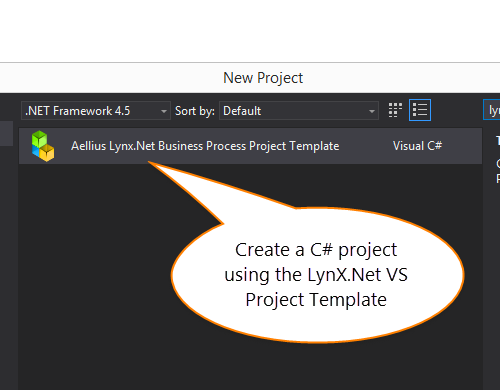The width and height of the screenshot is (500, 390).
Task: Expand the .NET Framework dropdown arrow
Action: pyautogui.click(x=164, y=111)
